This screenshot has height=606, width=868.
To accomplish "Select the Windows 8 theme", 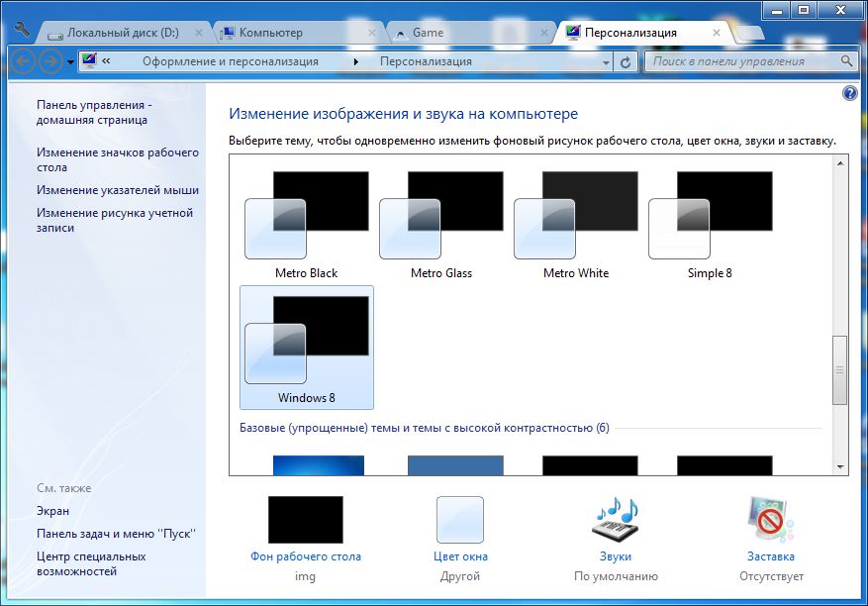I will pos(306,348).
